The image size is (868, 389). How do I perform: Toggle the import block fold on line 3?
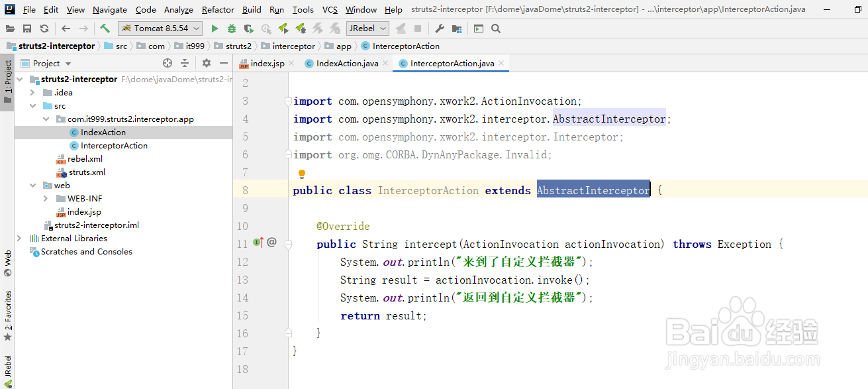[x=288, y=101]
